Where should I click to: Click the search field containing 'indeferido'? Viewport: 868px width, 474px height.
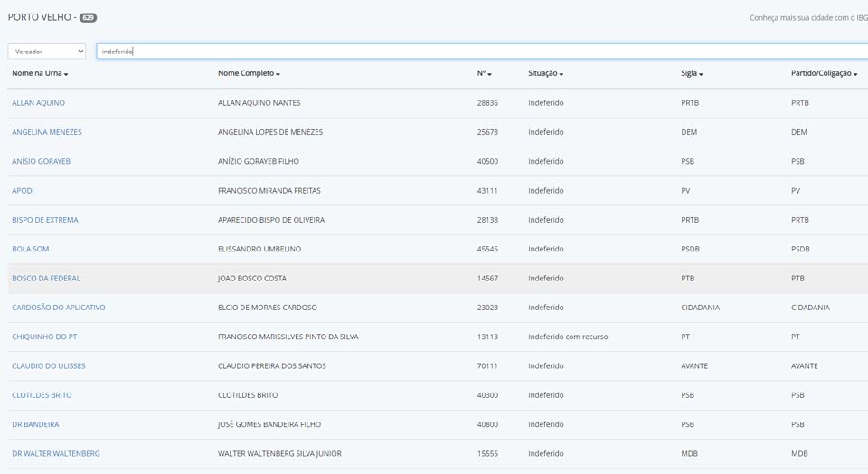[479, 52]
